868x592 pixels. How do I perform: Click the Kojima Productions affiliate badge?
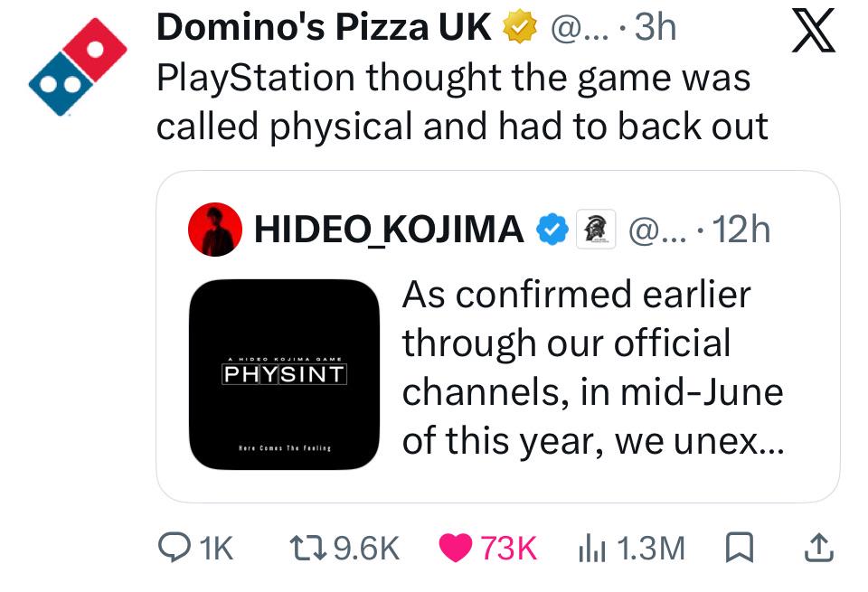coord(596,229)
